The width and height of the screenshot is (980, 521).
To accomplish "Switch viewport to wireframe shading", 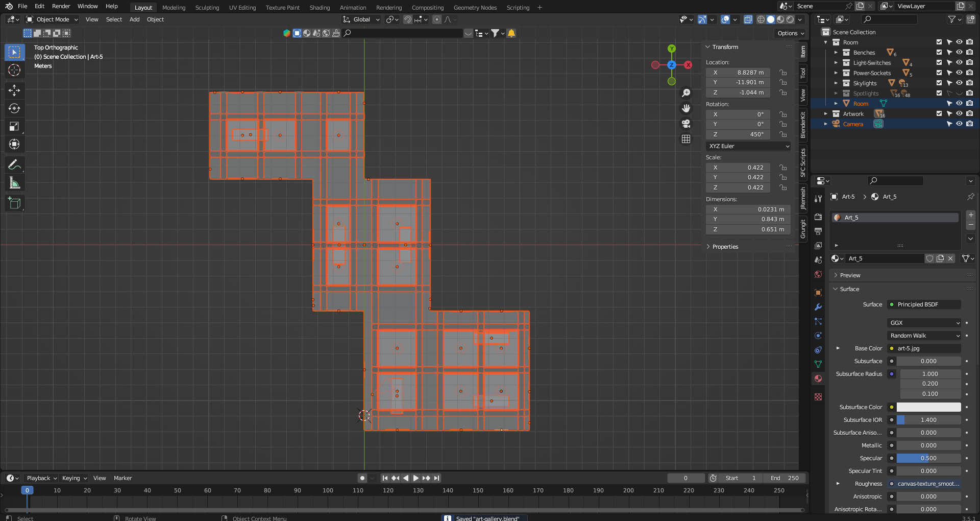I will tap(761, 19).
